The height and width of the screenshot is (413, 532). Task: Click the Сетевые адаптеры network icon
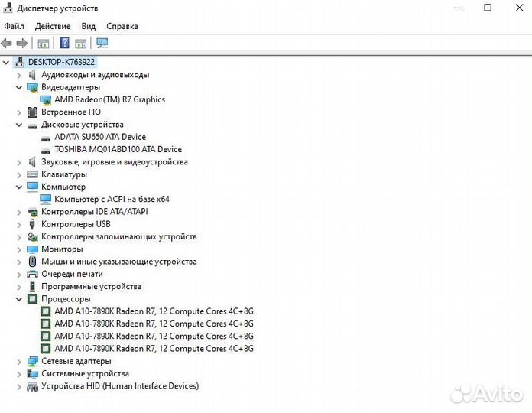tap(32, 361)
